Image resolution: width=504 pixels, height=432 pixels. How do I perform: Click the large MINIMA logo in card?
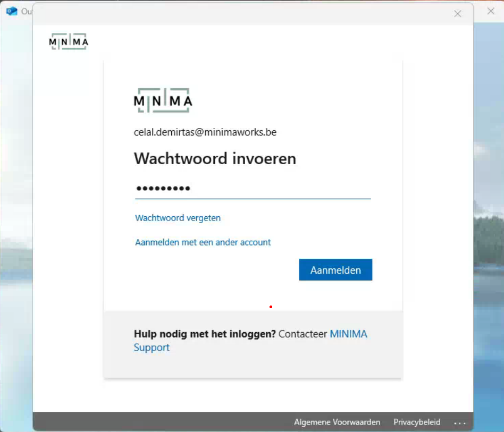tap(163, 100)
